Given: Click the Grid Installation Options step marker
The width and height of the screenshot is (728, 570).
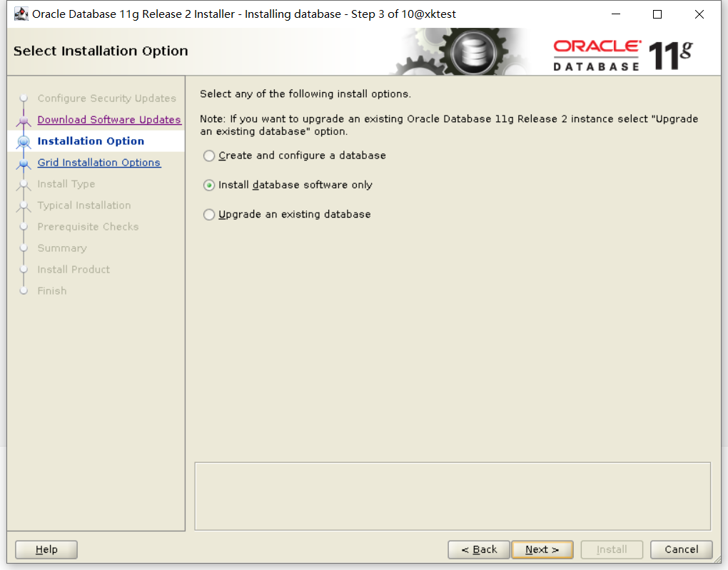Looking at the screenshot, I should point(24,163).
